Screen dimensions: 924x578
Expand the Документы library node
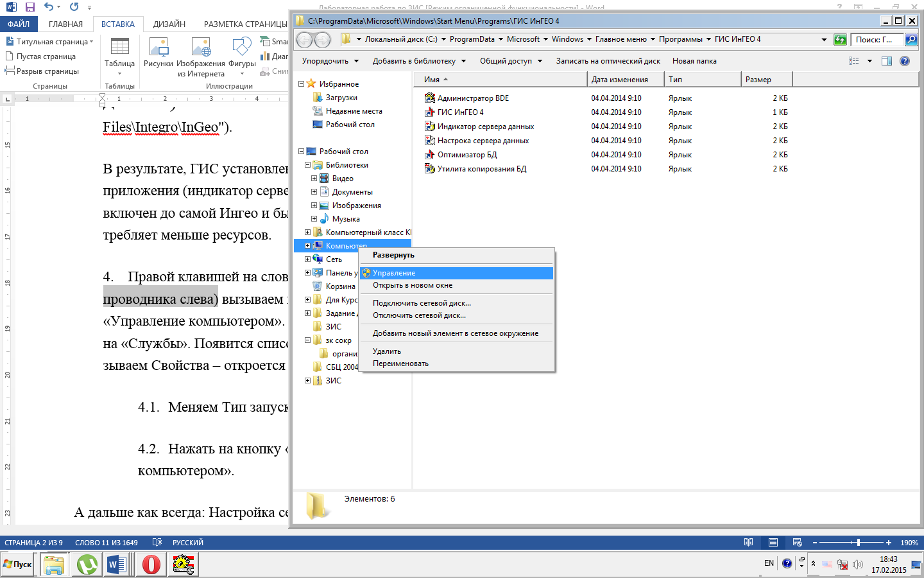(x=314, y=192)
